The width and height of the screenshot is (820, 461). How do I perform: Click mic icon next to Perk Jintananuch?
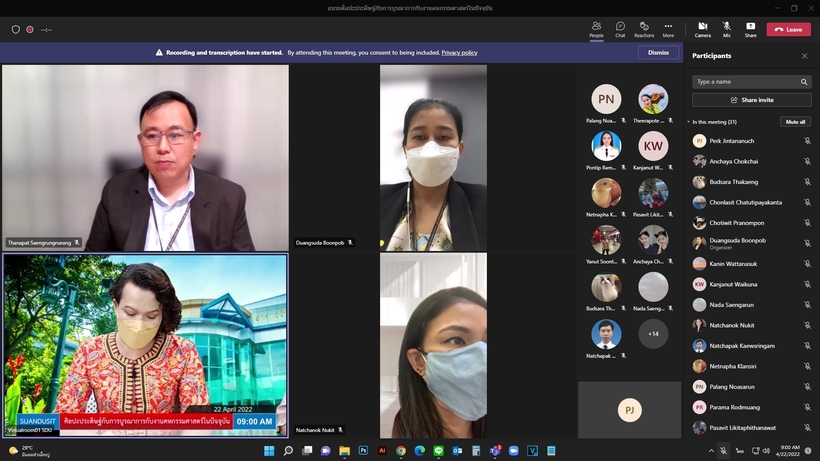(x=807, y=141)
